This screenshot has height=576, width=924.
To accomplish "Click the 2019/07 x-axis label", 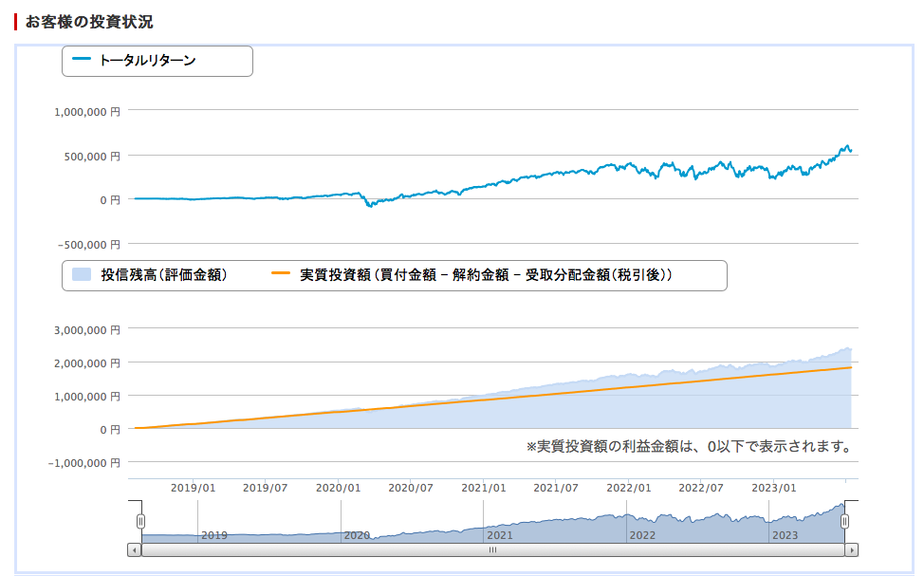I will (x=266, y=488).
